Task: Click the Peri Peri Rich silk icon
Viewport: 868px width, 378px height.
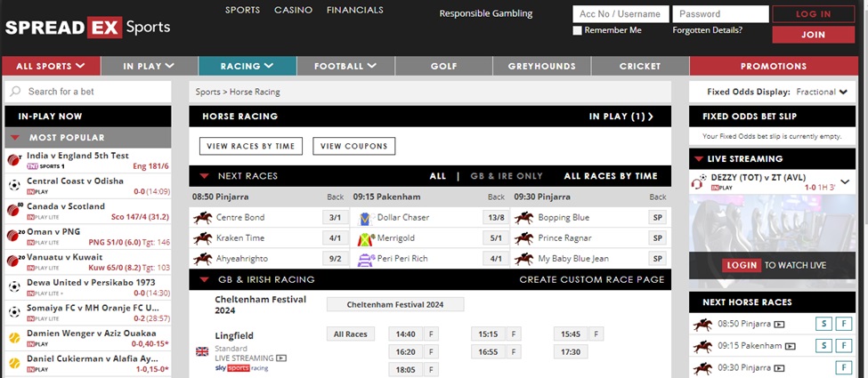Action: pos(364,259)
